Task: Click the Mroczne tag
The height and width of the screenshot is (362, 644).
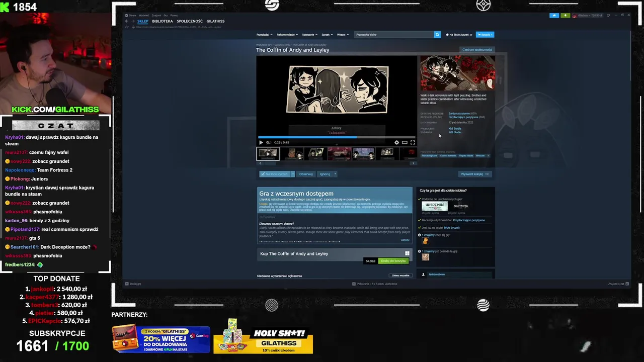Action: tap(480, 156)
